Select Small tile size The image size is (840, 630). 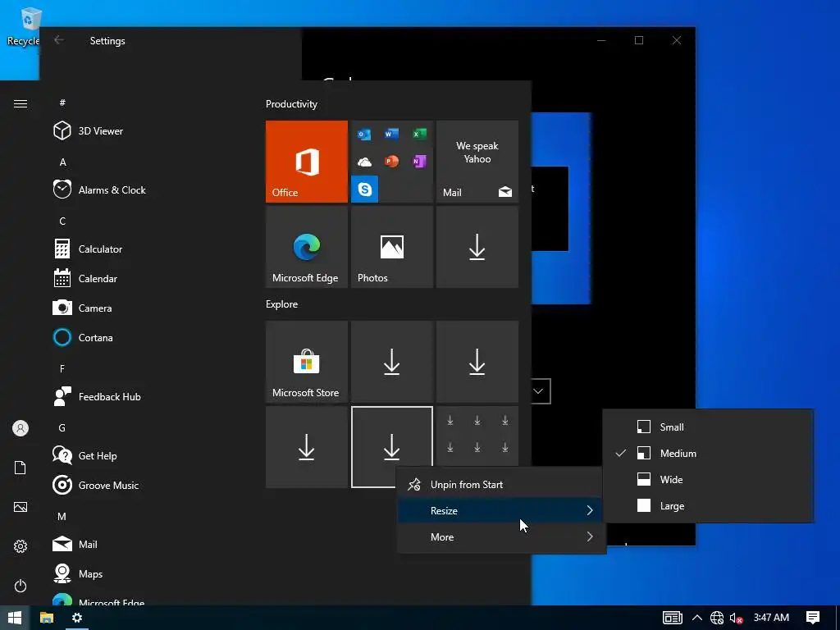[708, 427]
